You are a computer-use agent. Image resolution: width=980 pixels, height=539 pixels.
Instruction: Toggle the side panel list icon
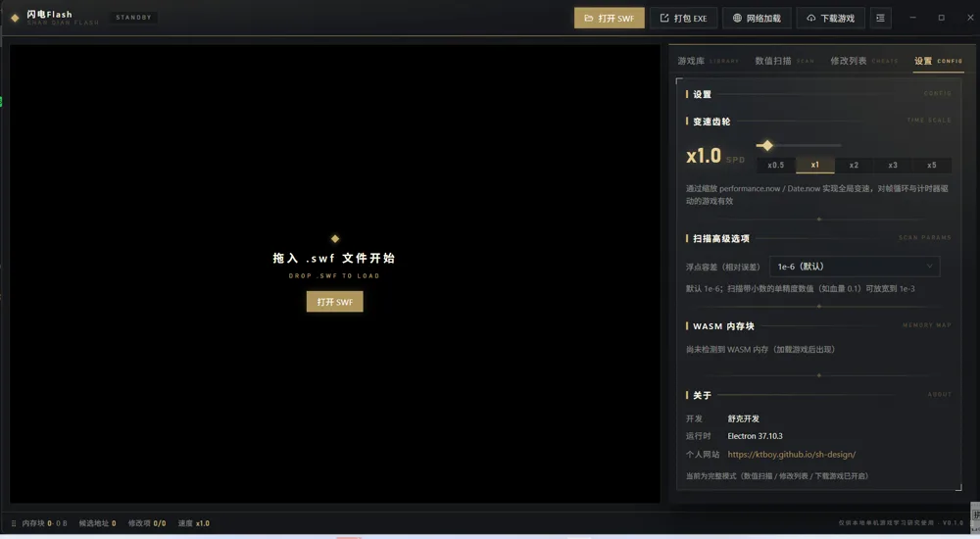pyautogui.click(x=880, y=19)
